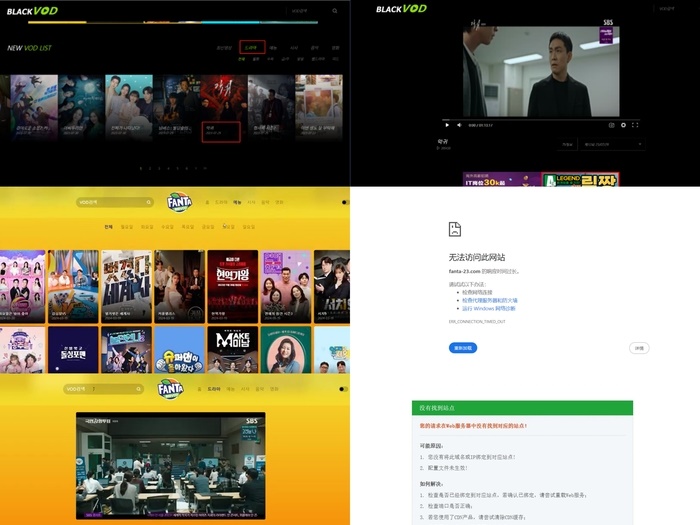Select 드라마 in the lower Fanta menu
The height and width of the screenshot is (525, 700).
(214, 389)
